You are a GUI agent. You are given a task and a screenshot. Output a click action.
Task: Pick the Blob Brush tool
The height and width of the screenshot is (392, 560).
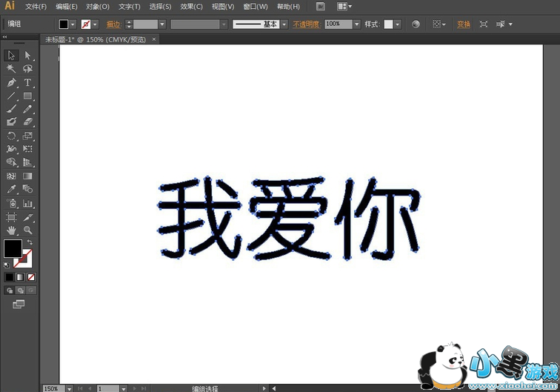(11, 122)
